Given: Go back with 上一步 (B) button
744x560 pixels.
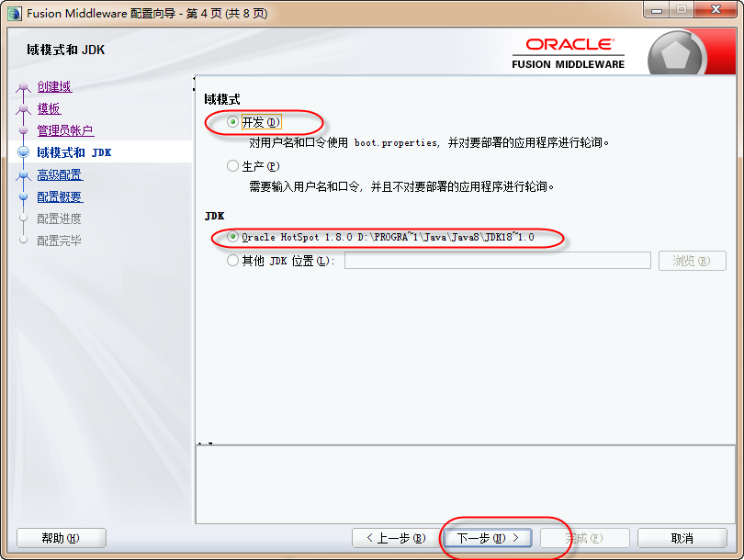Looking at the screenshot, I should click(396, 538).
